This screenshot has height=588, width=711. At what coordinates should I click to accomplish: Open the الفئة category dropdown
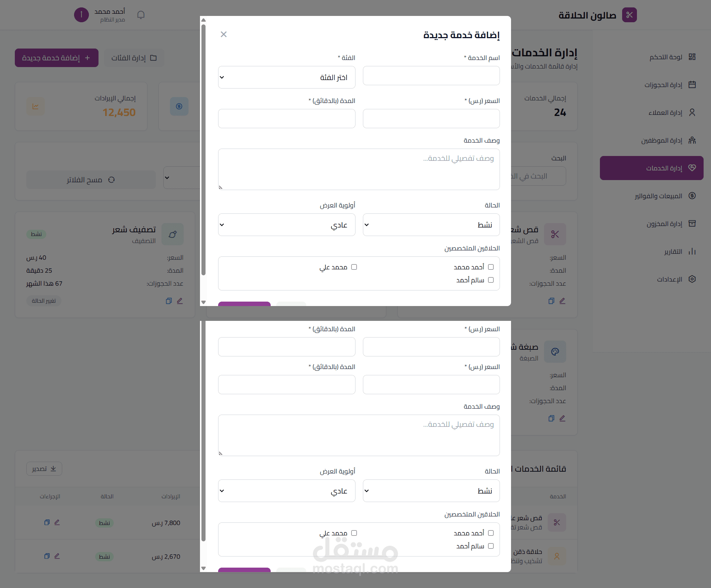(x=287, y=77)
